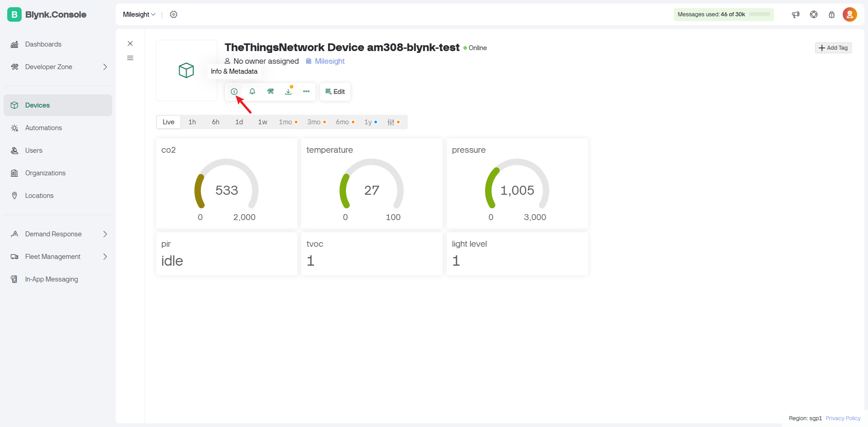Open user profile avatar
The image size is (868, 427).
(850, 14)
